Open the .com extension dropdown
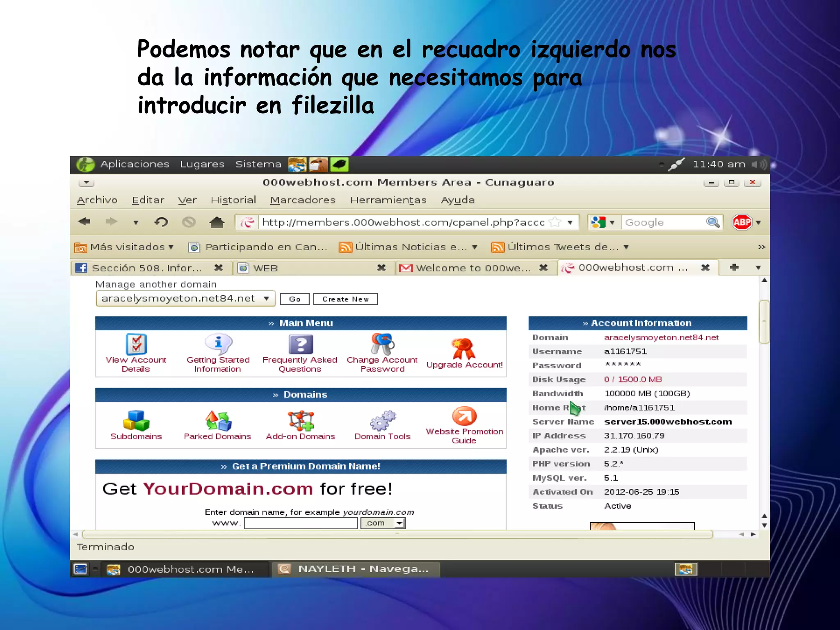 tap(383, 523)
